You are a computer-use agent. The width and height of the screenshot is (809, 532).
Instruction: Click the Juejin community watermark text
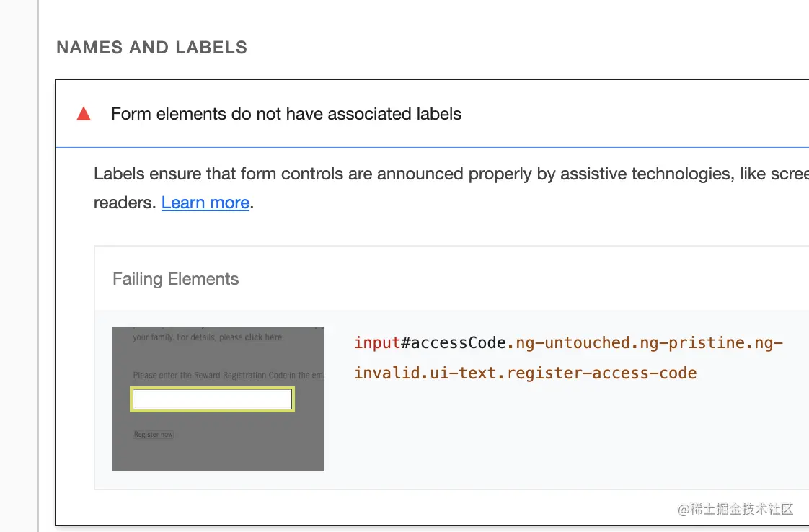coord(735,509)
